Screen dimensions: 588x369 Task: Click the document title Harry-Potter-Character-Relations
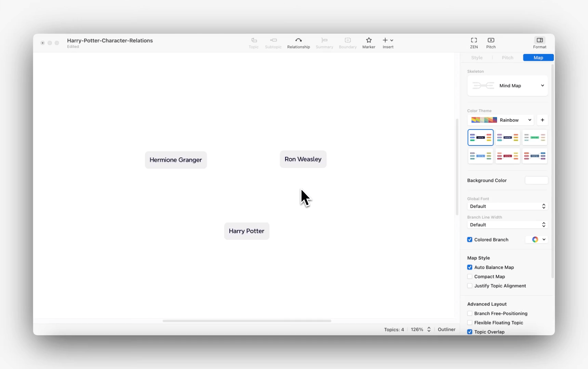tap(110, 40)
